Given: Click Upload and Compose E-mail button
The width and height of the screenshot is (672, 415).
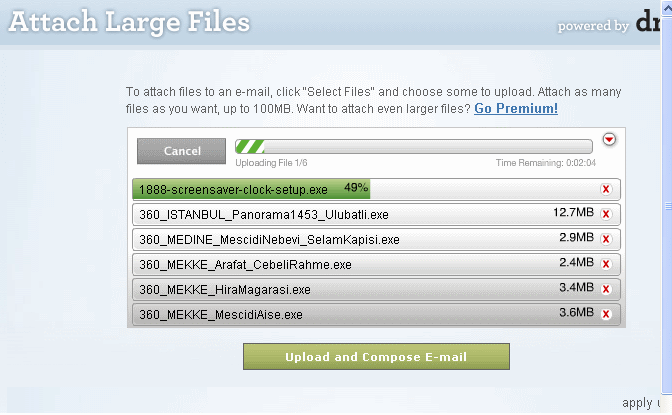Looking at the screenshot, I should click(x=376, y=357).
